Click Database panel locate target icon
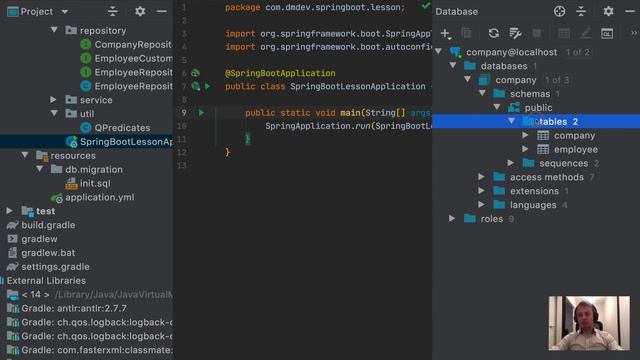This screenshot has height=360, width=640. point(560,11)
